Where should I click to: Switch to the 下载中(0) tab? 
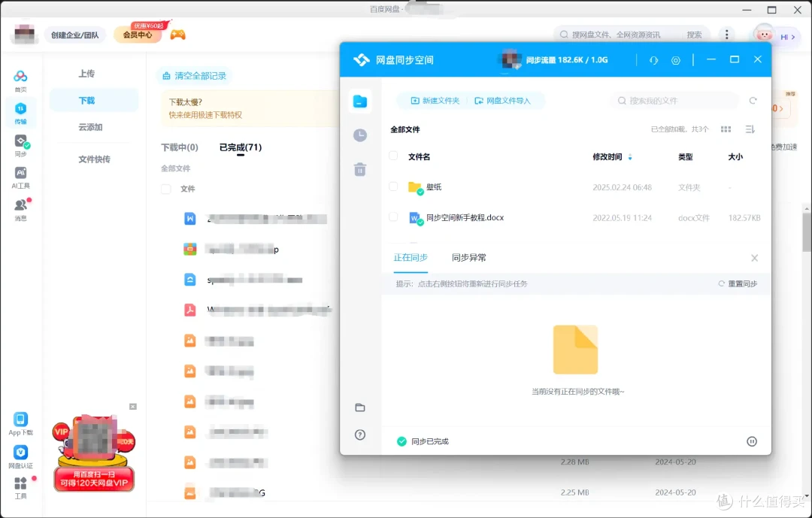click(x=179, y=147)
